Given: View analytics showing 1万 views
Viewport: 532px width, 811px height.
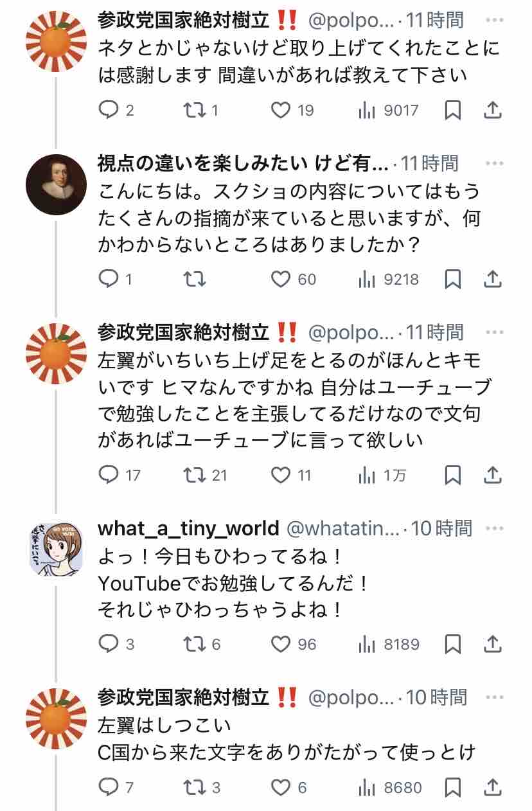Looking at the screenshot, I should coord(382,476).
